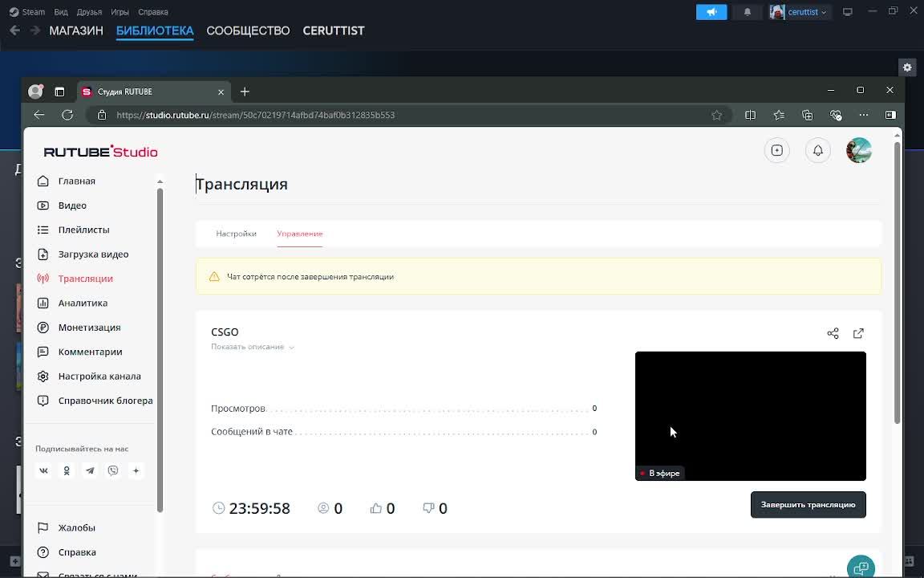Click Завершить трансляцию button
Screen dimensions: 924x578
pyautogui.click(x=808, y=505)
